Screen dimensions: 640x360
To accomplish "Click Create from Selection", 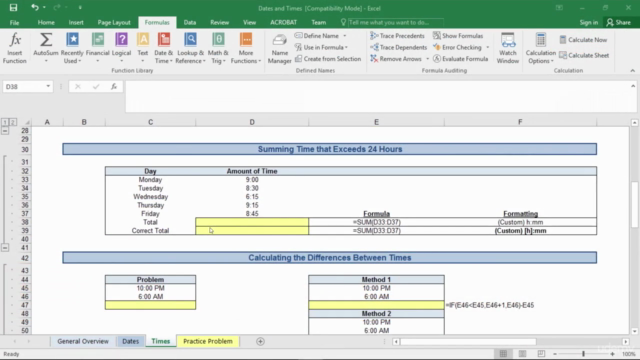I will tap(328, 59).
